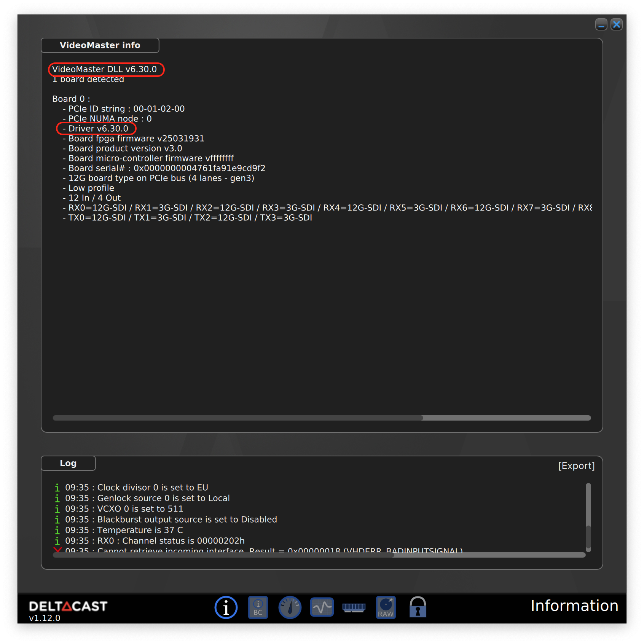
Task: Click the 'Driver v6.30.0' line
Action: 96,129
